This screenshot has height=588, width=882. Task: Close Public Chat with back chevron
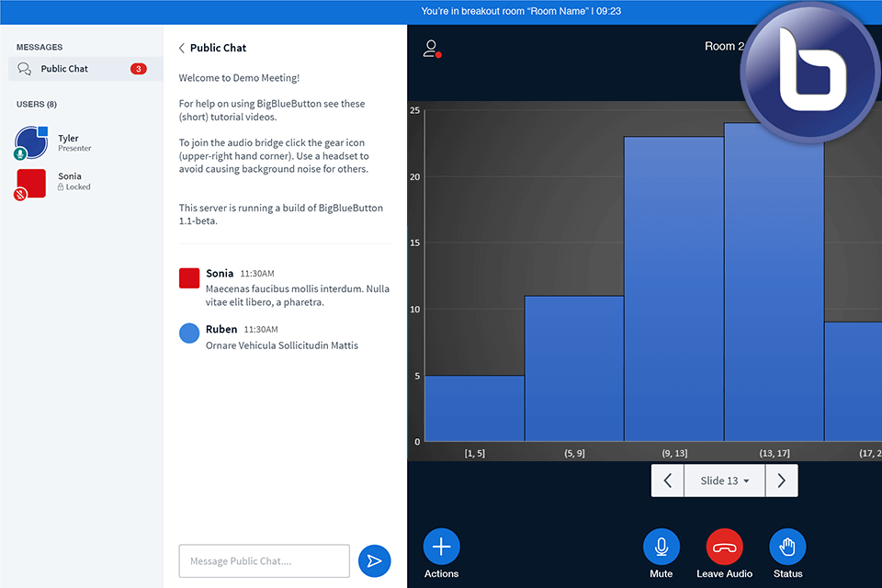(x=182, y=48)
